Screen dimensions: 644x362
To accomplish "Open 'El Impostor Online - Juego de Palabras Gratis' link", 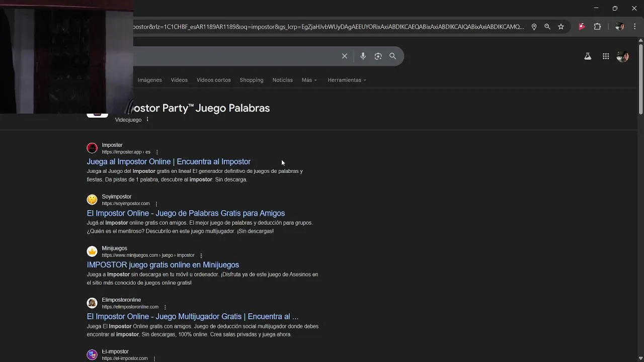I will (186, 213).
